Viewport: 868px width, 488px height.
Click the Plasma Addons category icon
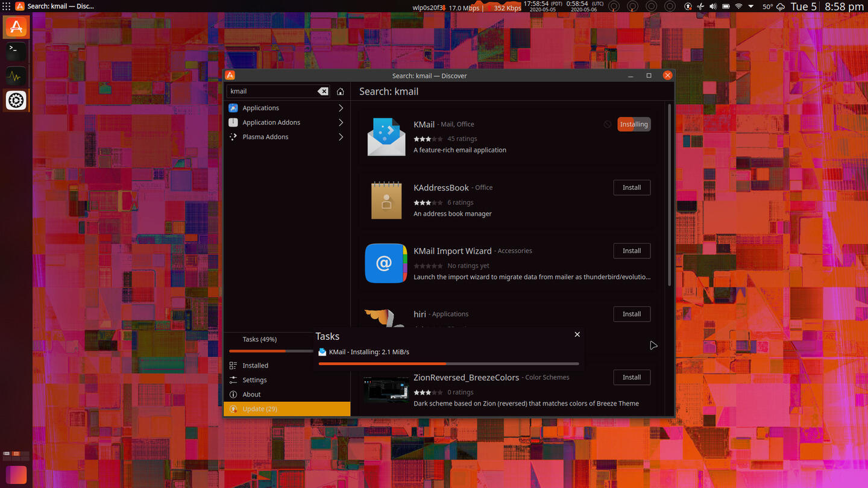tap(233, 137)
